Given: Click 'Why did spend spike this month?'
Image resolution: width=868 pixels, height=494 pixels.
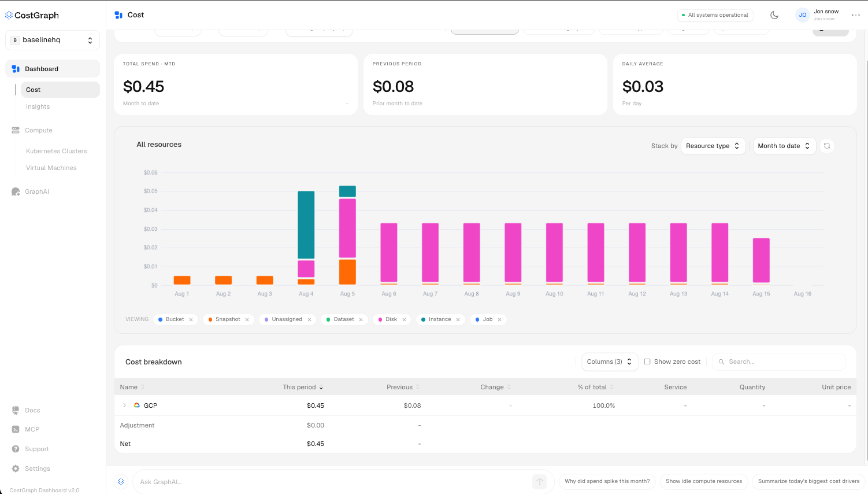Looking at the screenshot, I should coord(607,481).
